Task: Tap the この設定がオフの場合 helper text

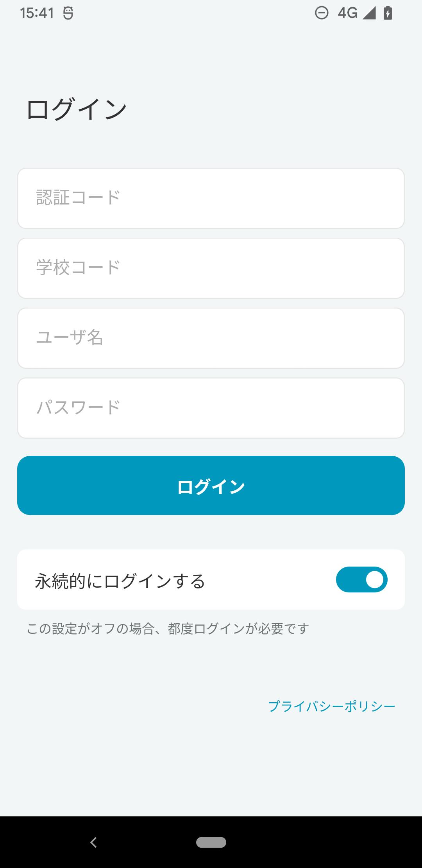Action: (x=168, y=629)
